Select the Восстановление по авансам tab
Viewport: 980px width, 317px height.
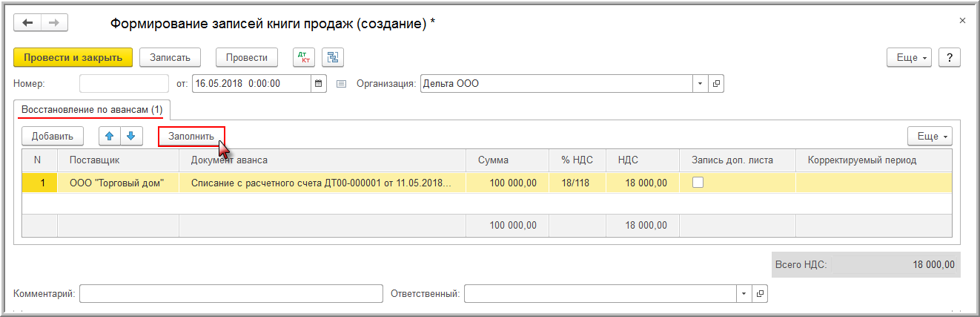tap(92, 110)
